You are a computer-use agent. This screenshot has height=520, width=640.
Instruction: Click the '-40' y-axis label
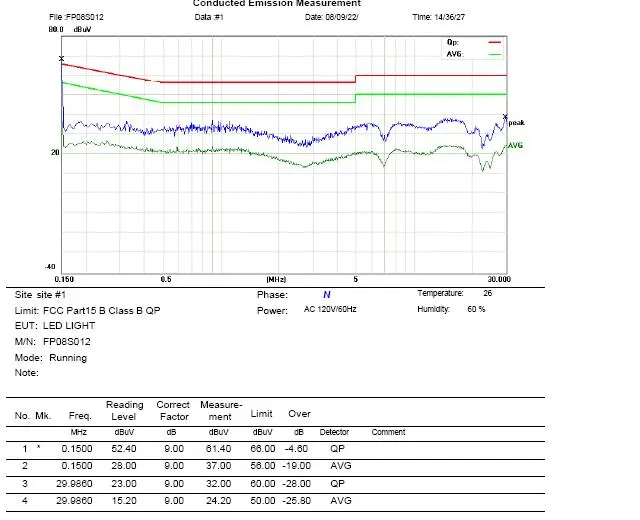[x=50, y=267]
